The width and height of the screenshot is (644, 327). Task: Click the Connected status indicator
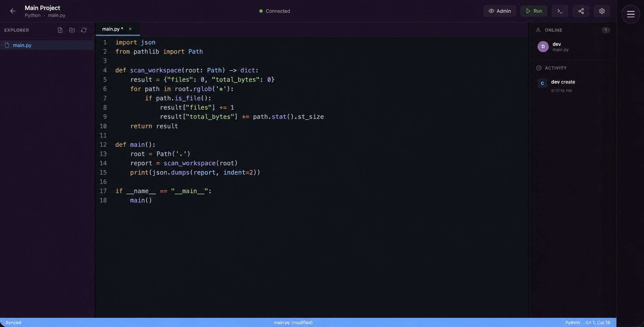click(275, 11)
